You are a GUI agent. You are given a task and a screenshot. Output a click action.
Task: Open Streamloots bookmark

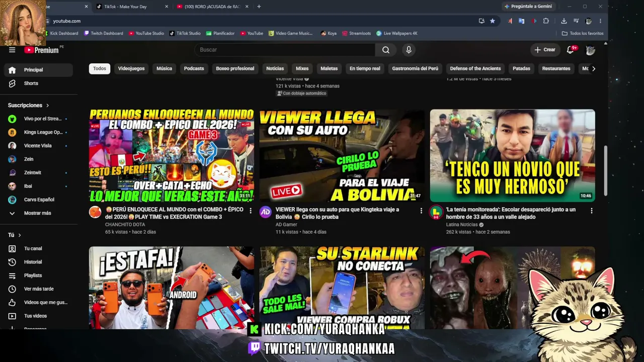coord(356,33)
